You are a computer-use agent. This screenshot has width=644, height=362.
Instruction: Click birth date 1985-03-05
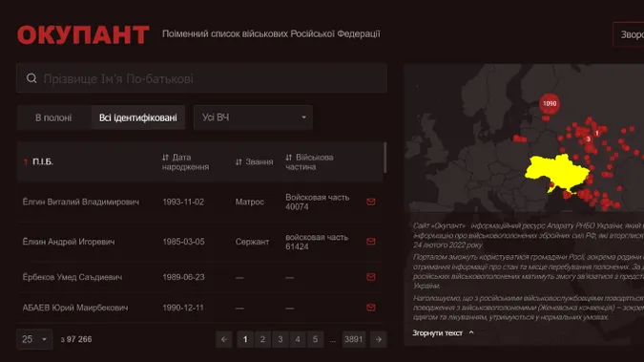[x=183, y=242]
